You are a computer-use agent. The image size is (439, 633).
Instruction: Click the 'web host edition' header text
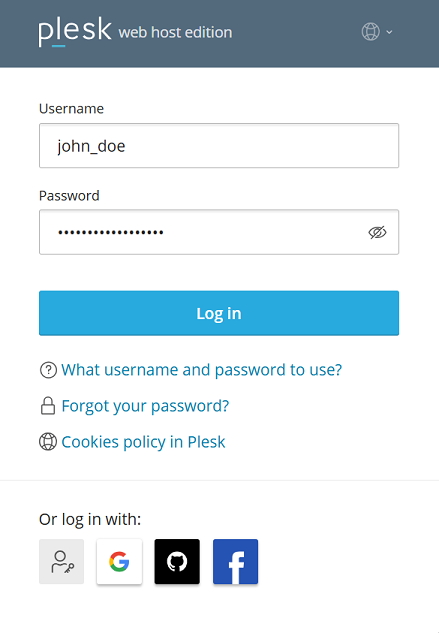tap(175, 32)
